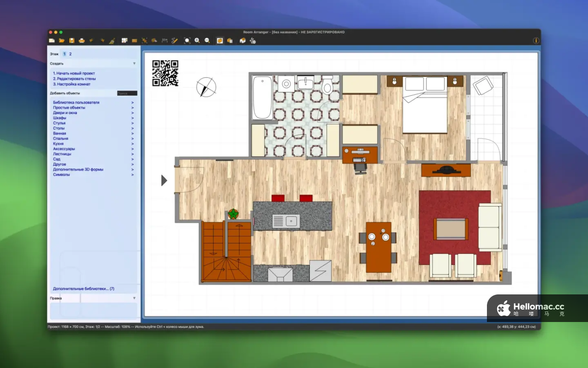The width and height of the screenshot is (588, 368).
Task: Expand arrow next to Шкафы
Action: (x=132, y=118)
